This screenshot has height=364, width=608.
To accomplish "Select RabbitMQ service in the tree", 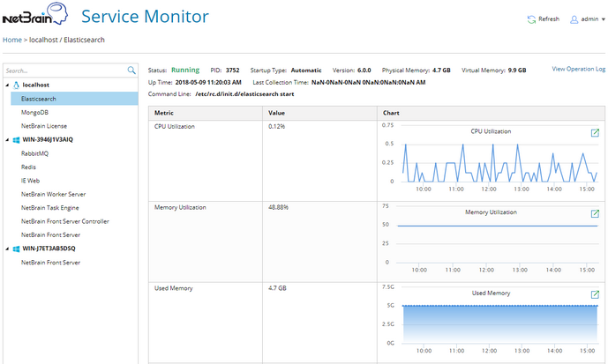I will (35, 153).
